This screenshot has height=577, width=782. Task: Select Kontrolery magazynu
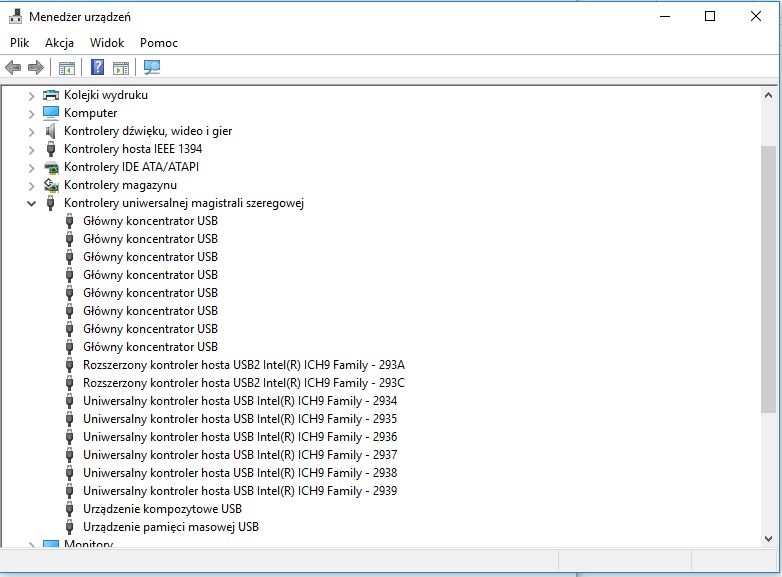click(120, 185)
